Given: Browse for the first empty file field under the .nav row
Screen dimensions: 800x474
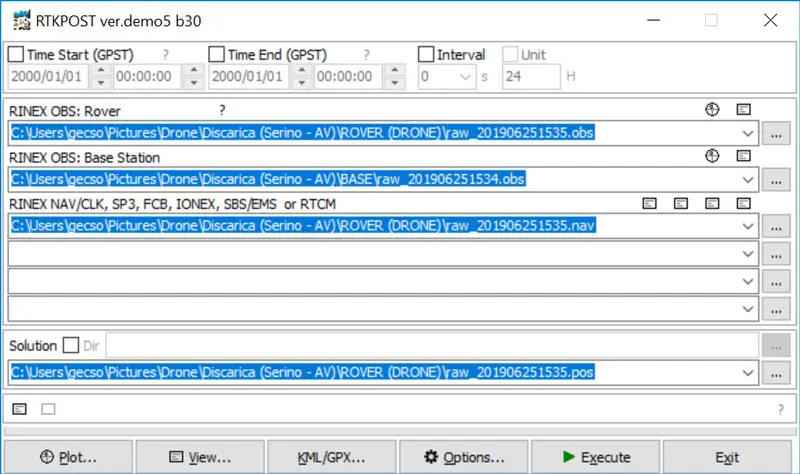Looking at the screenshot, I should coord(776,254).
